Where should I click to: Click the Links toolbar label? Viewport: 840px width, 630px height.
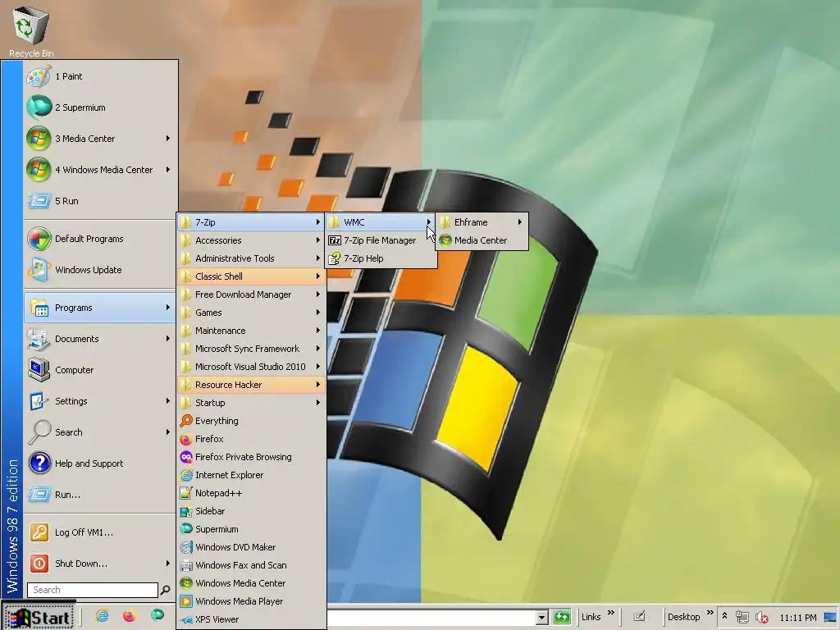click(591, 617)
